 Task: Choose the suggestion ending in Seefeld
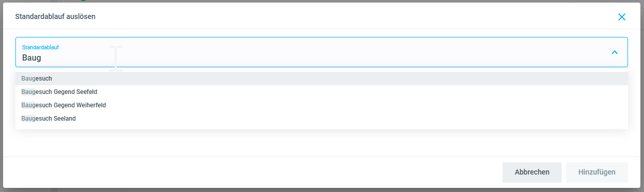[321, 92]
